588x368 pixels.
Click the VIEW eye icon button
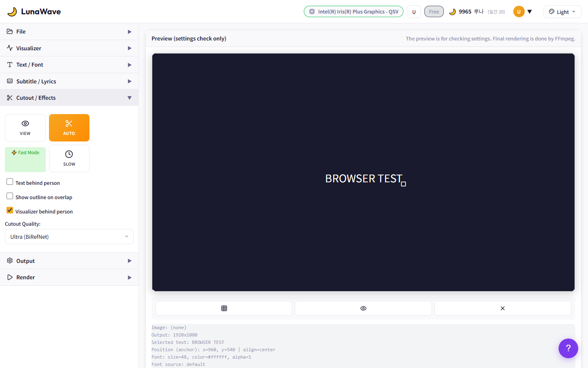[x=25, y=128]
